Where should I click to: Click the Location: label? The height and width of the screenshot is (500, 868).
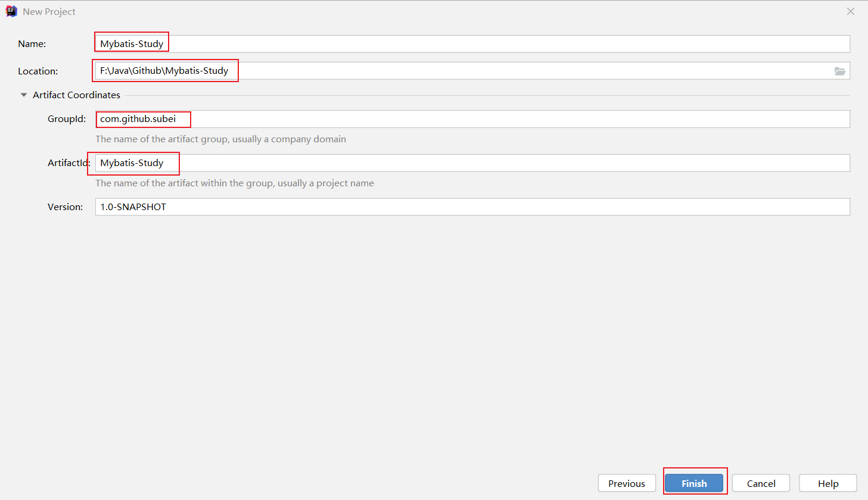pyautogui.click(x=38, y=71)
